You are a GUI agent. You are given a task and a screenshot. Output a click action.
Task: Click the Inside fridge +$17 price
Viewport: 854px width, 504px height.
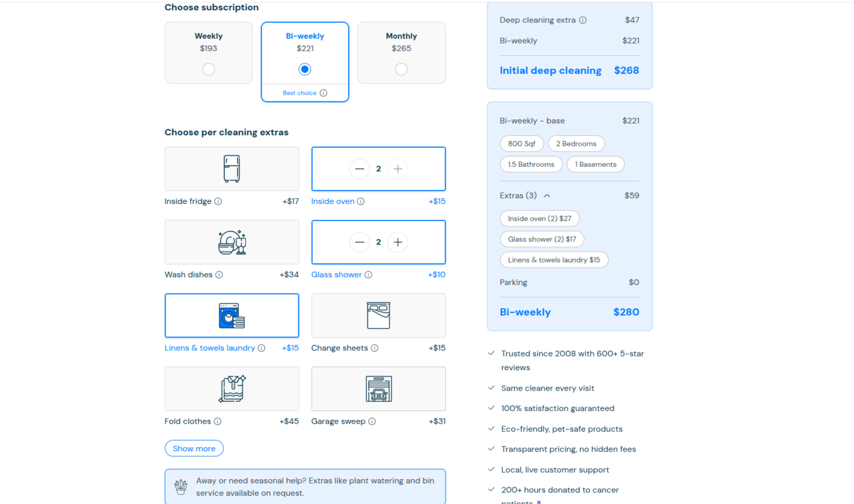tap(291, 201)
